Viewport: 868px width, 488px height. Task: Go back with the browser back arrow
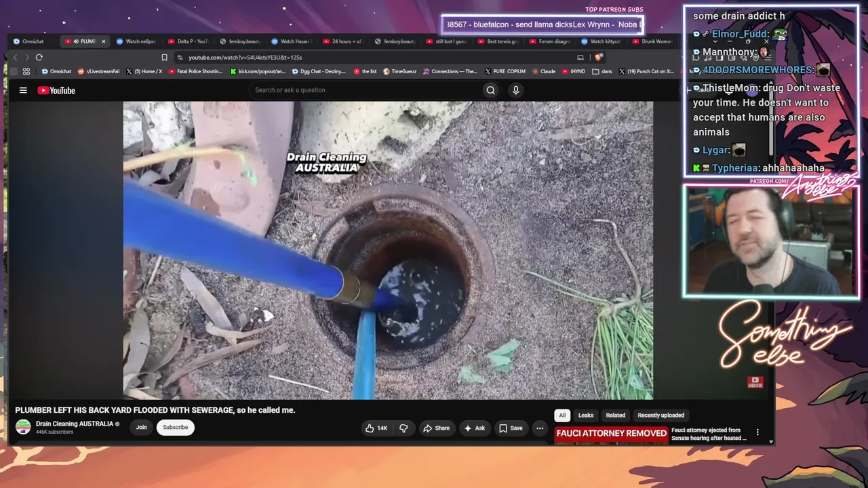(x=16, y=58)
